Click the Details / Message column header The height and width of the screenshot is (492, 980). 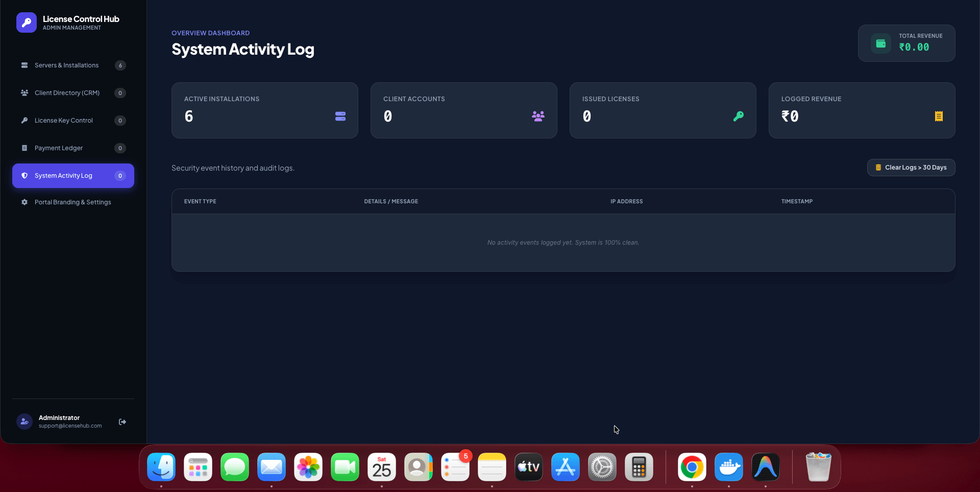(x=391, y=201)
